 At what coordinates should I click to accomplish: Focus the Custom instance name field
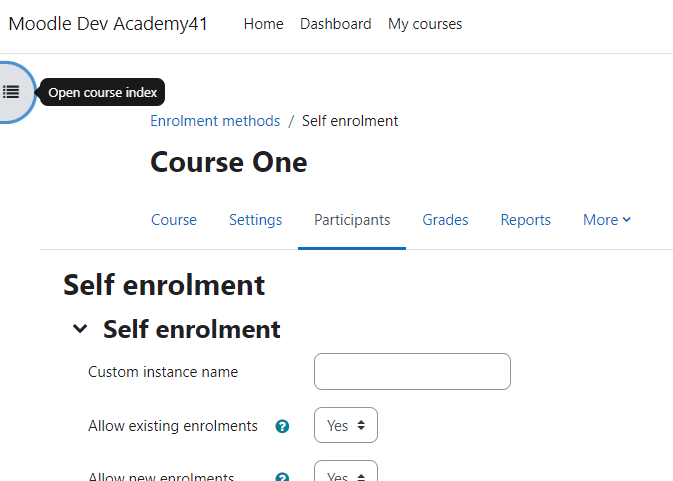pos(412,372)
